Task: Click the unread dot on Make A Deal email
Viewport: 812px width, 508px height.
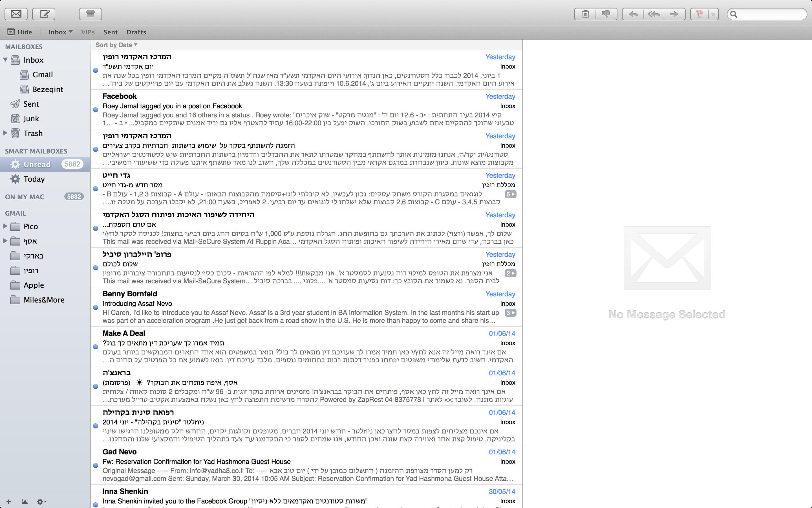Action: pyautogui.click(x=96, y=347)
